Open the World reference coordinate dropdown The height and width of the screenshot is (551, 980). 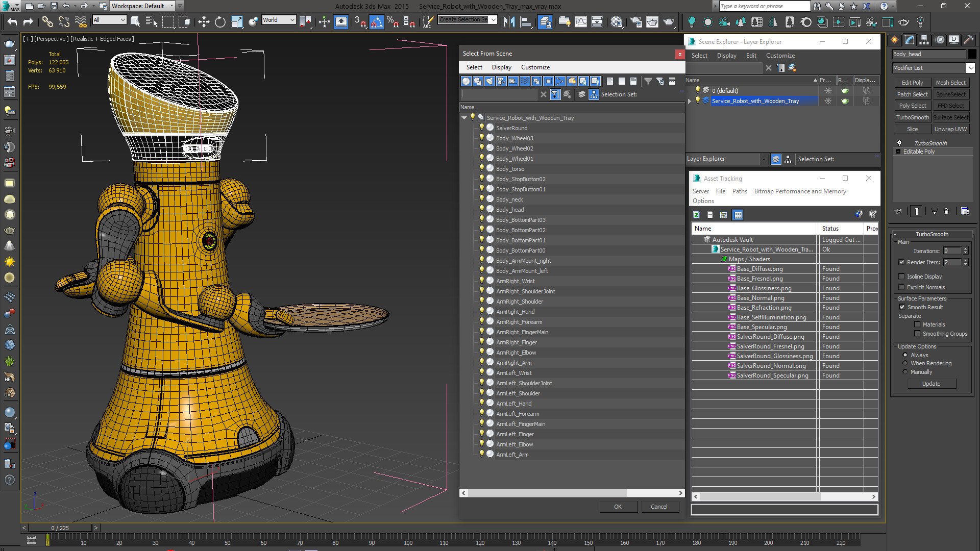tap(279, 20)
